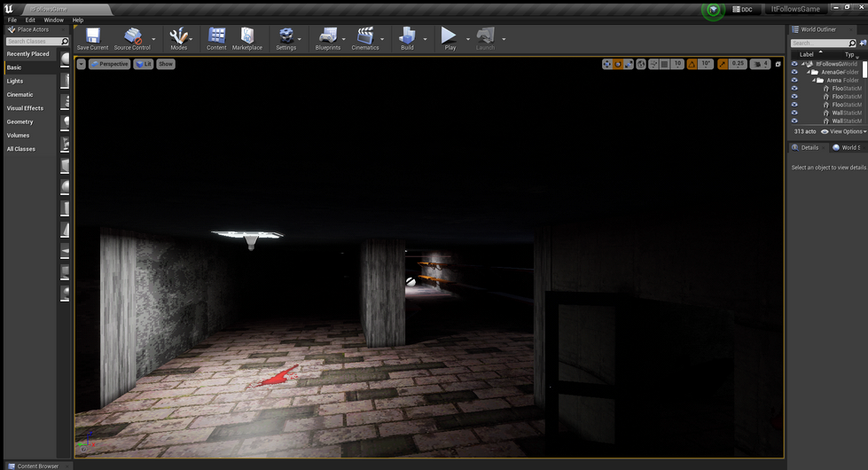Click the Launch toolbar icon
This screenshot has width=868, height=470.
click(x=486, y=35)
